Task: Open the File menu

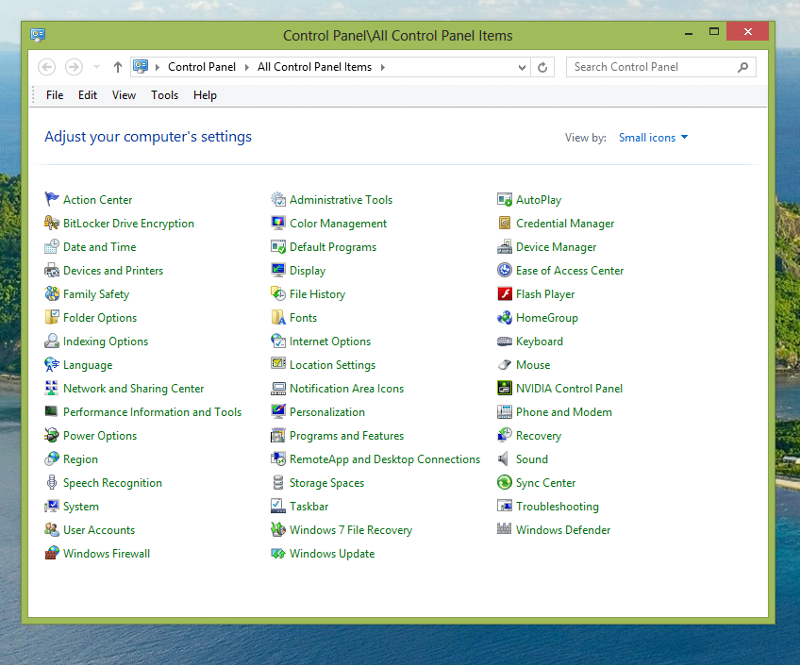Action: pyautogui.click(x=55, y=95)
